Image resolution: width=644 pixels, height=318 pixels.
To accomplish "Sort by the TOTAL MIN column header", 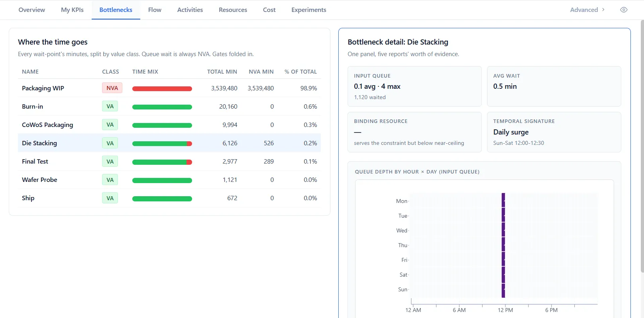I will tap(222, 72).
